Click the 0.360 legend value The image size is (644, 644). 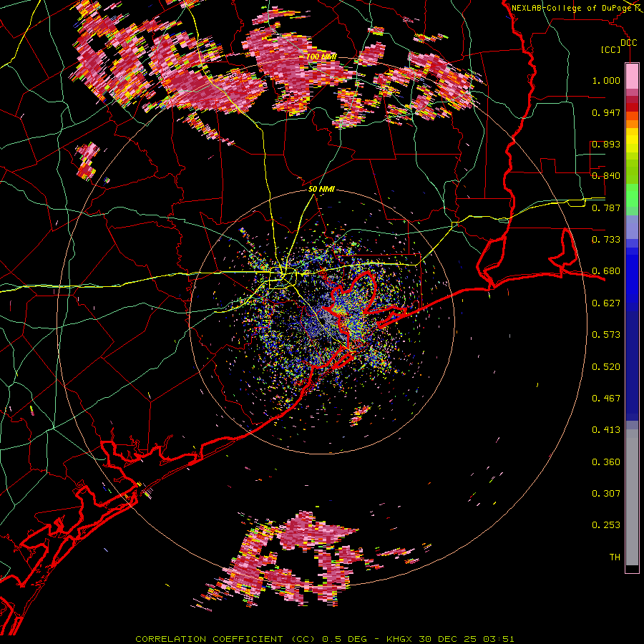tap(606, 462)
